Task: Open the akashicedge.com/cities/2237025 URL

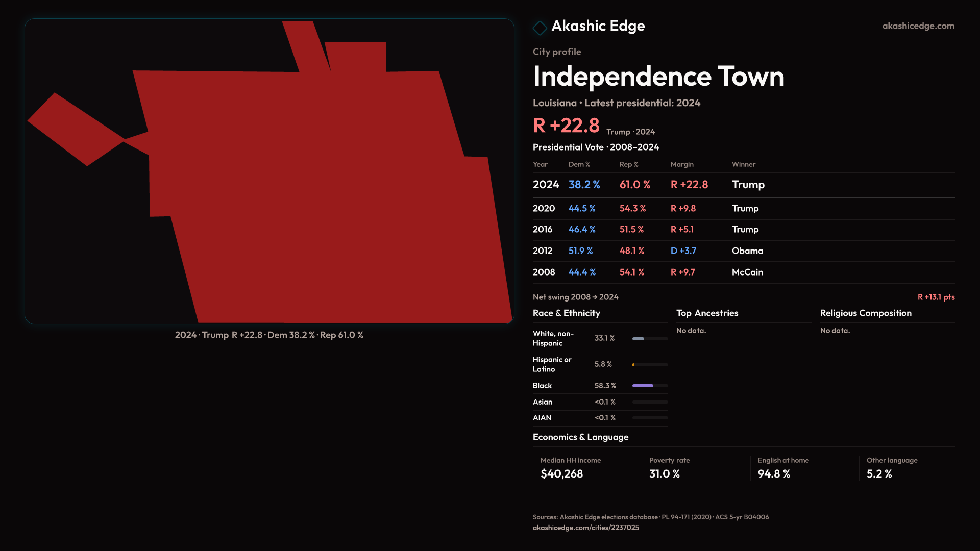Action: [x=585, y=528]
